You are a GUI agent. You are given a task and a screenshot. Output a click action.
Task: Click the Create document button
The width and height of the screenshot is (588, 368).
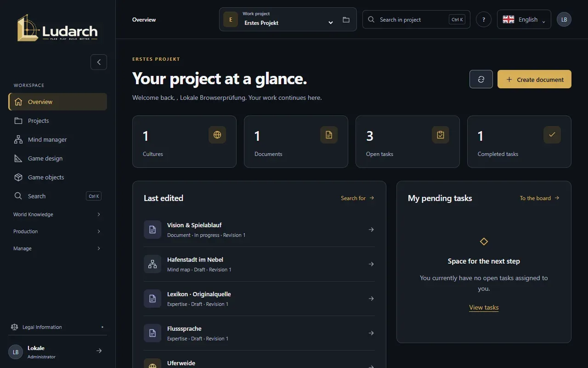coord(534,79)
